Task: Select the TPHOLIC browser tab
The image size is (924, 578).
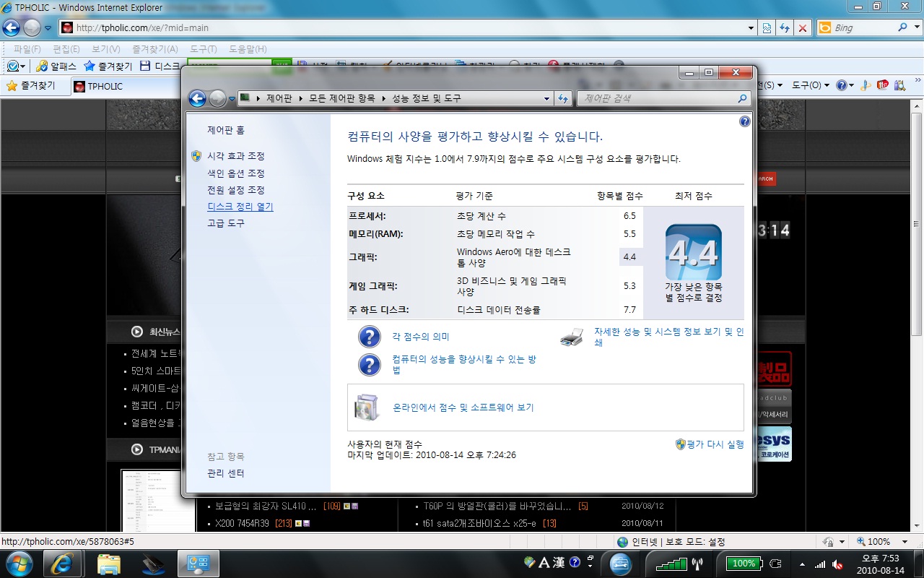Action: click(x=105, y=86)
